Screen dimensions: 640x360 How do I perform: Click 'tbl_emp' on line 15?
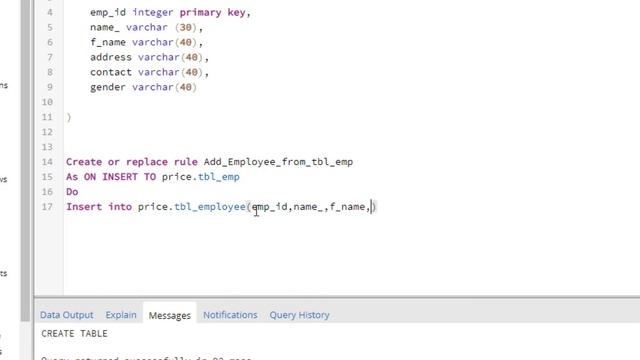[x=219, y=177]
